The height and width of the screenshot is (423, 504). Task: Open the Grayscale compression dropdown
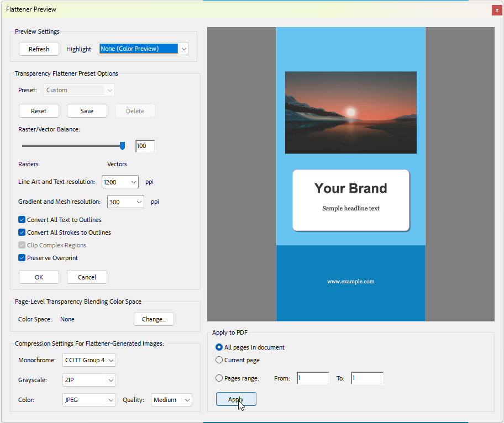(89, 380)
